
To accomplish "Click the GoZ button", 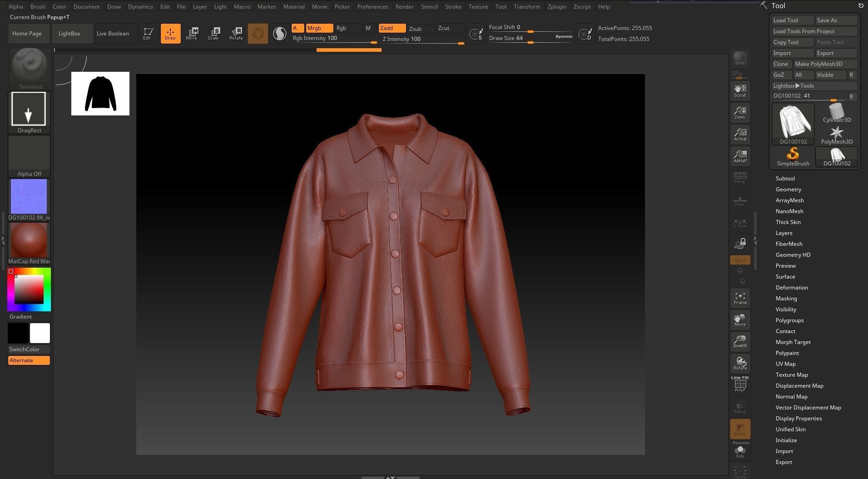I will pyautogui.click(x=782, y=75).
